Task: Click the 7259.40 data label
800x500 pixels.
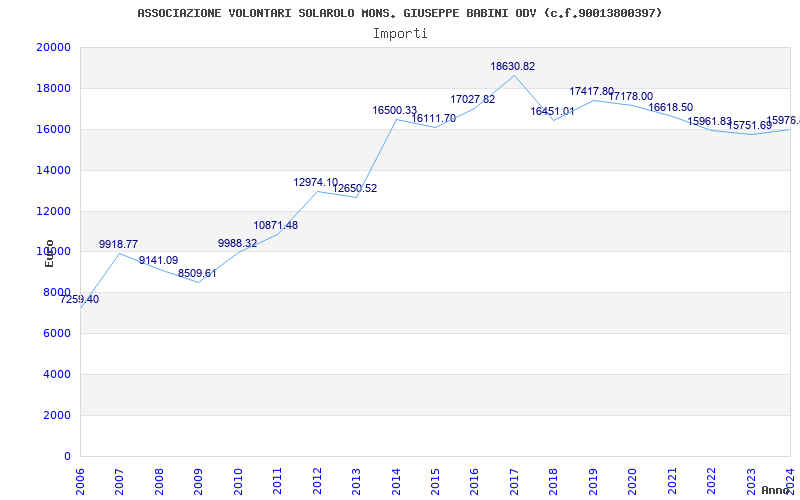Action: point(80,299)
